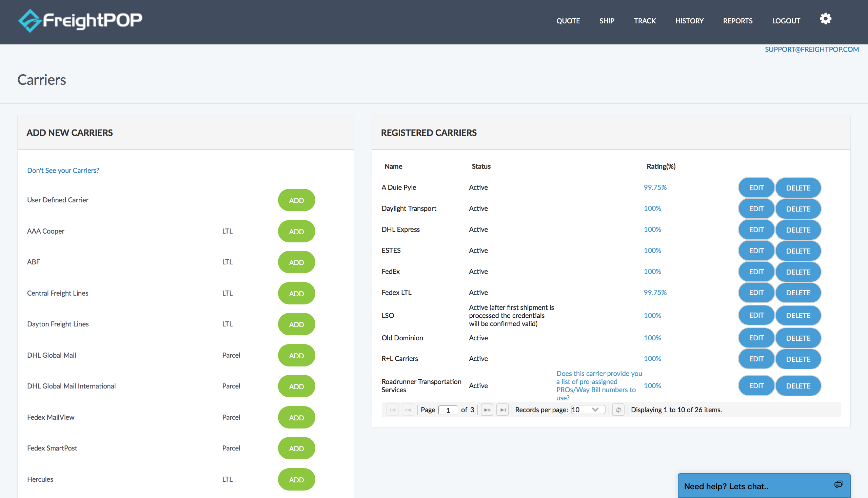Delete R+L Carriers entry
Screen dimensions: 868x498
798,359
